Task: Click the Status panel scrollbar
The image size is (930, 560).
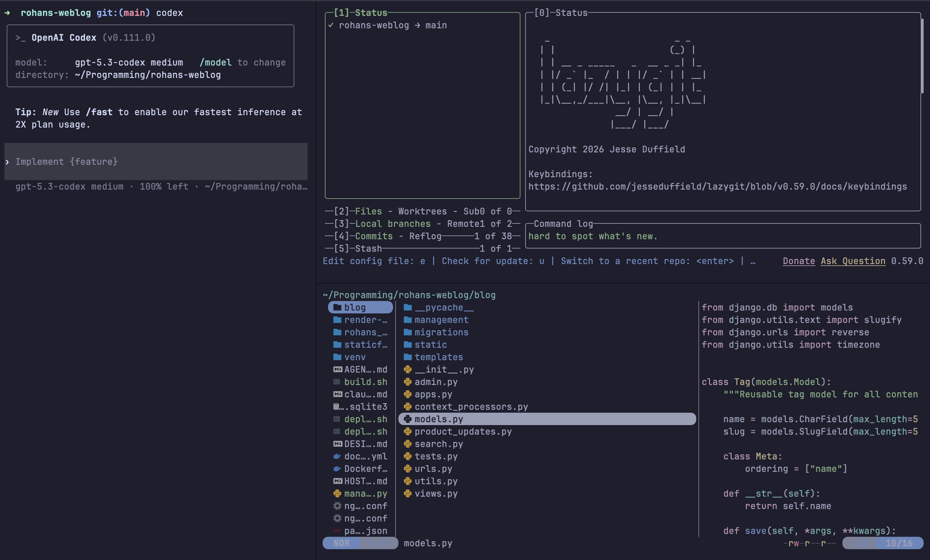Action: 922,57
